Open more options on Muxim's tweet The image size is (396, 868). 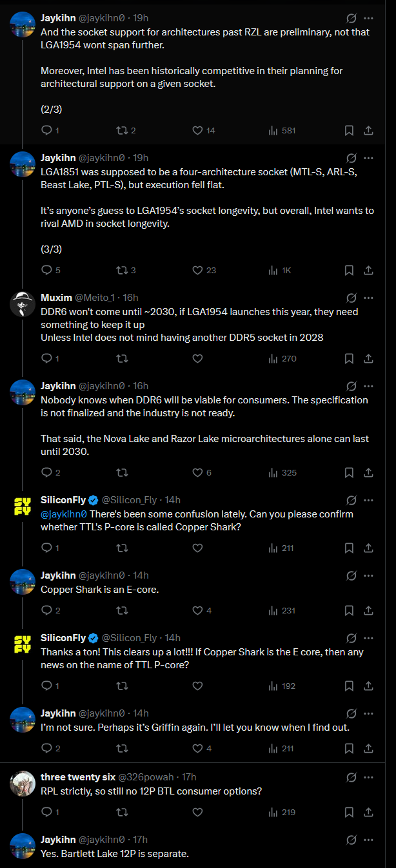368,298
